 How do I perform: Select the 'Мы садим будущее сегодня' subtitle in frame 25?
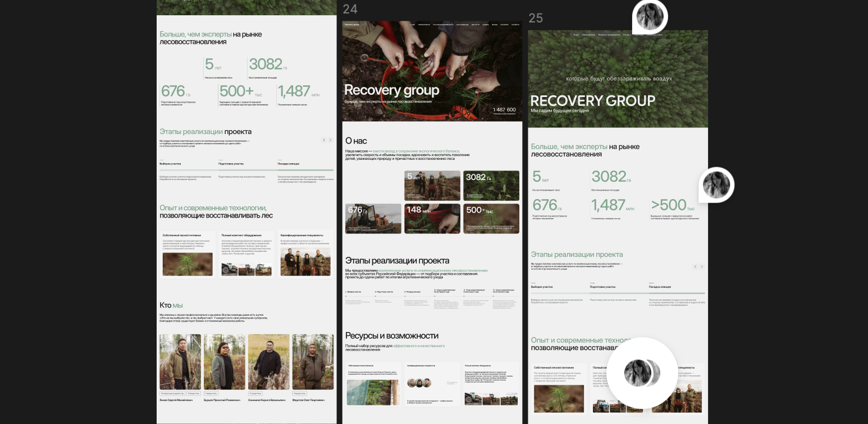(x=560, y=111)
